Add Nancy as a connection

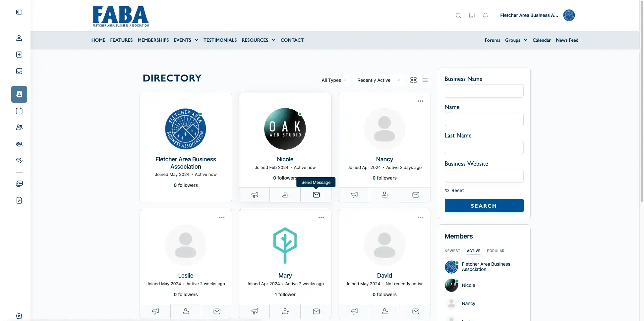pyautogui.click(x=384, y=195)
